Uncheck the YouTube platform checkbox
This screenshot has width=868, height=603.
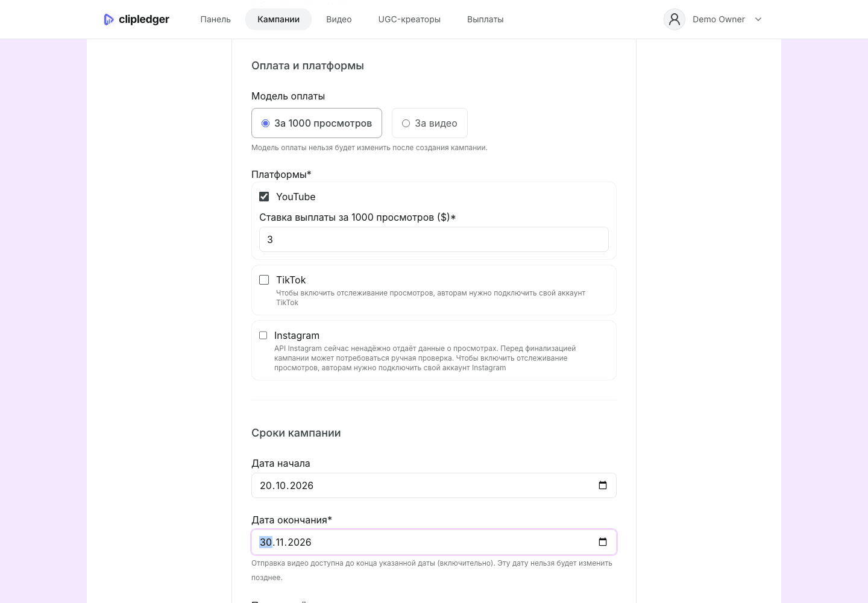(264, 197)
